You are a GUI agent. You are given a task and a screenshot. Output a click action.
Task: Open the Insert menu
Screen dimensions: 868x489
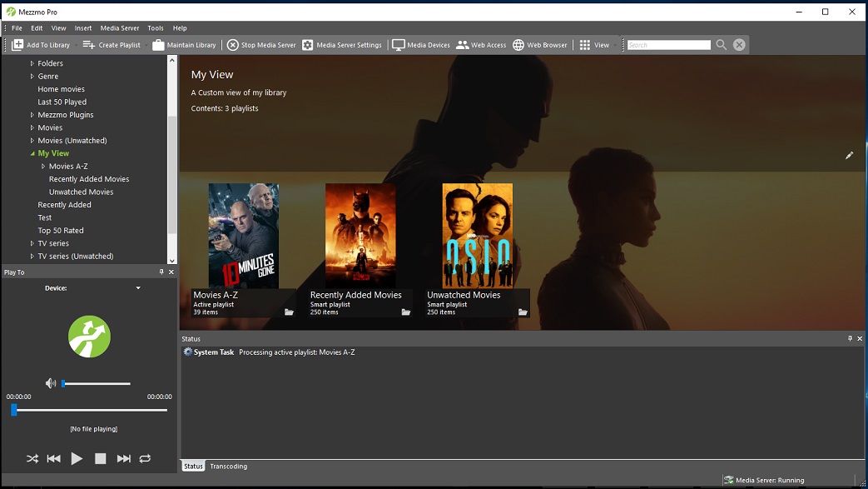pyautogui.click(x=83, y=27)
